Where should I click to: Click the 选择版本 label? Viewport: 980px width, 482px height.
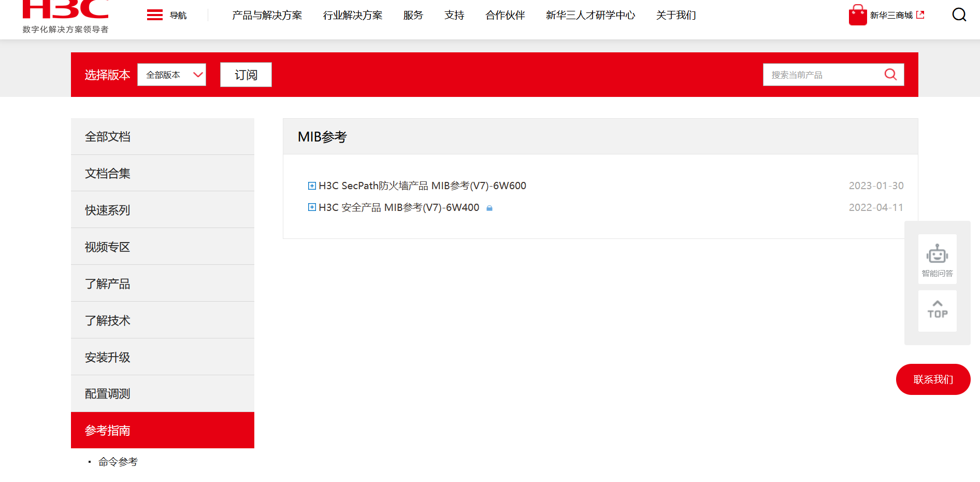point(107,75)
